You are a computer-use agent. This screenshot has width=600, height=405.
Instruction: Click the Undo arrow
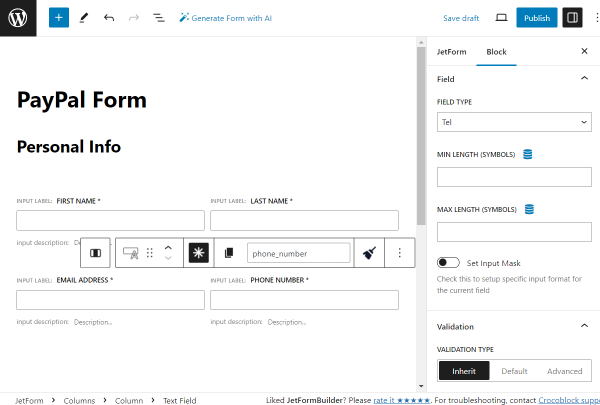(x=109, y=18)
